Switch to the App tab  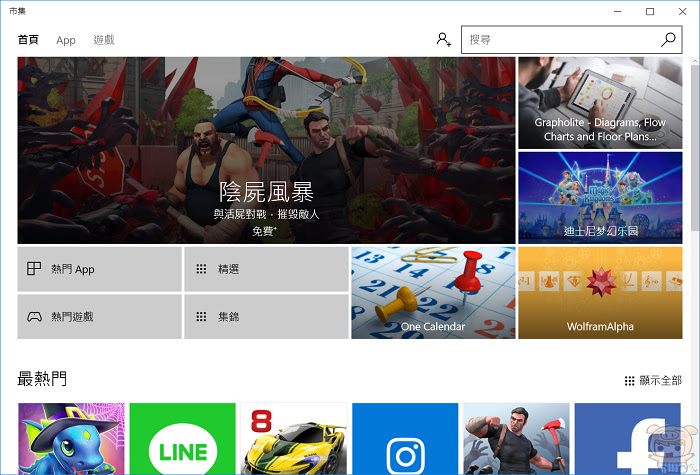[66, 40]
